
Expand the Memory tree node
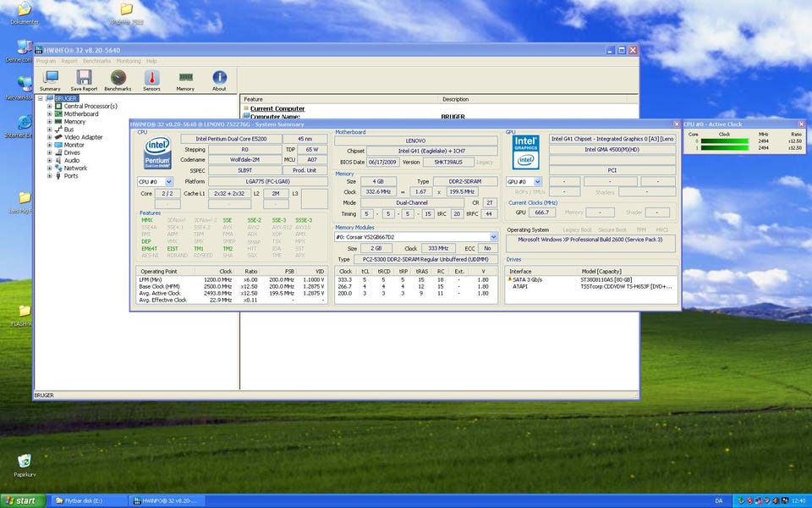click(50, 122)
